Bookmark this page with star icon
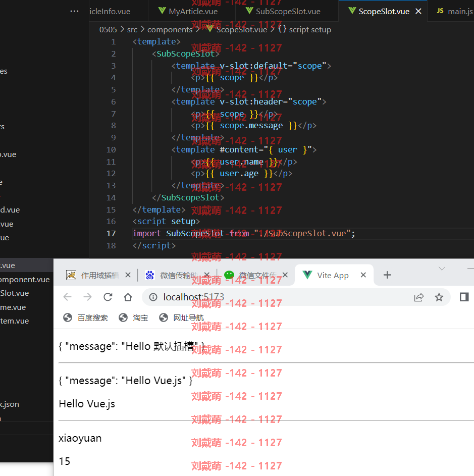 point(439,297)
